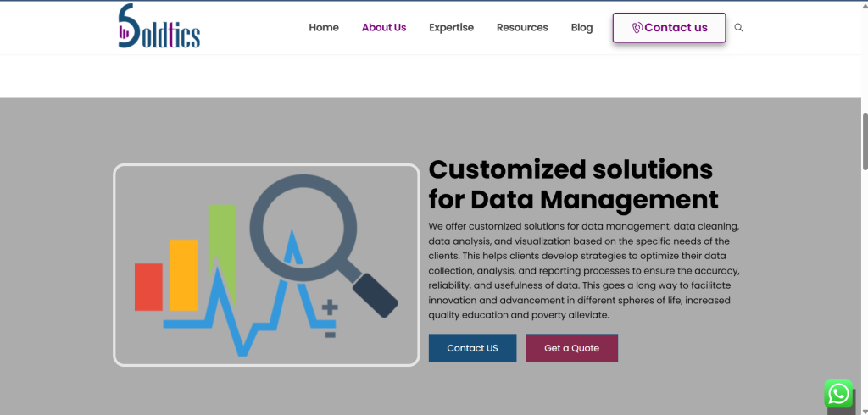Click the phone icon in Contact us button
Viewport: 868px width, 415px height.
point(637,28)
